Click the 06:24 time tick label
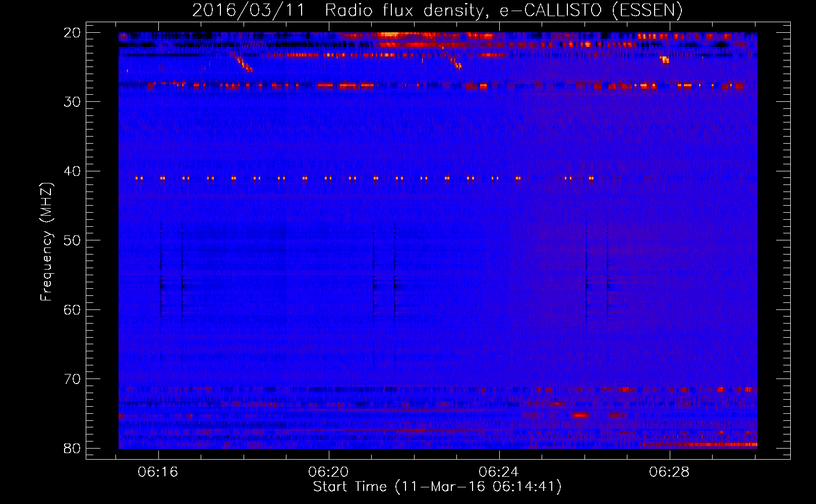The image size is (816, 504). tap(499, 472)
